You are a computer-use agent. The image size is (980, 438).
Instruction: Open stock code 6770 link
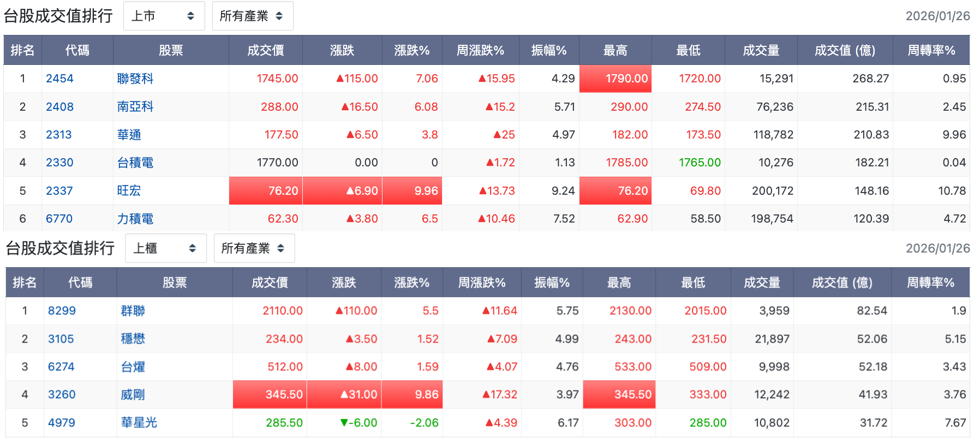point(59,219)
